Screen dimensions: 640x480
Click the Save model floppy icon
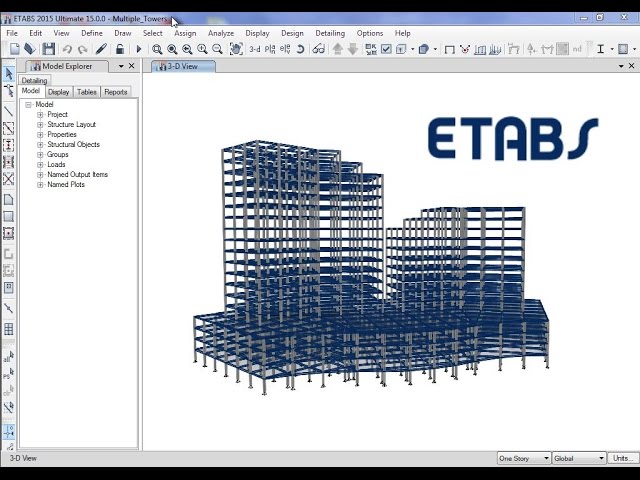49,49
